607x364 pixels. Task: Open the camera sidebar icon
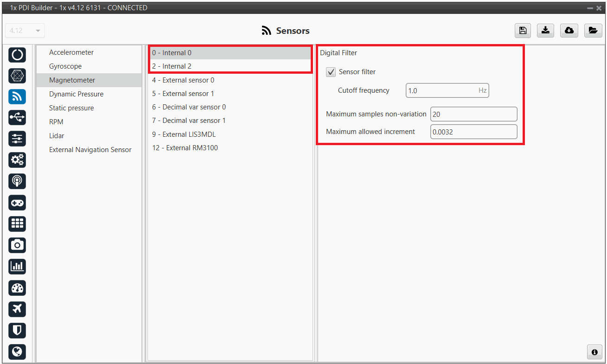pos(17,245)
